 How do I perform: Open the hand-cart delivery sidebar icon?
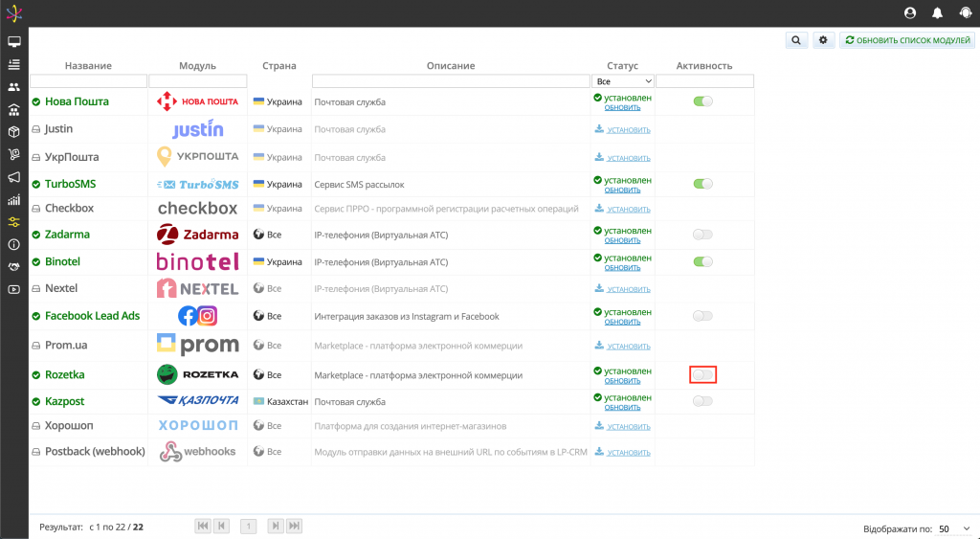(x=13, y=154)
